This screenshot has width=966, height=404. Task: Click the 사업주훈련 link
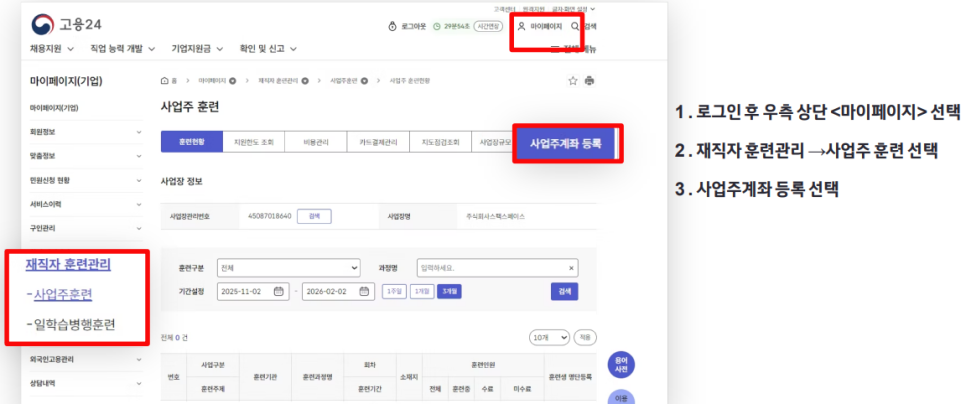63,294
